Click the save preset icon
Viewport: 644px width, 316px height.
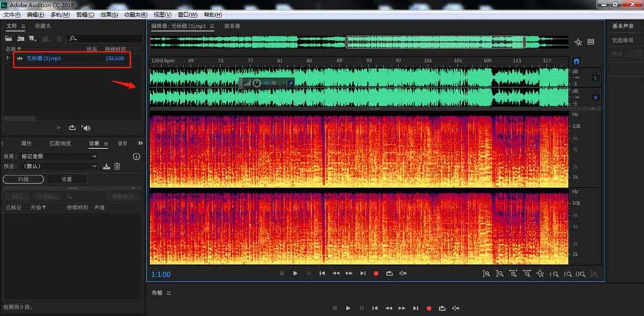click(106, 166)
